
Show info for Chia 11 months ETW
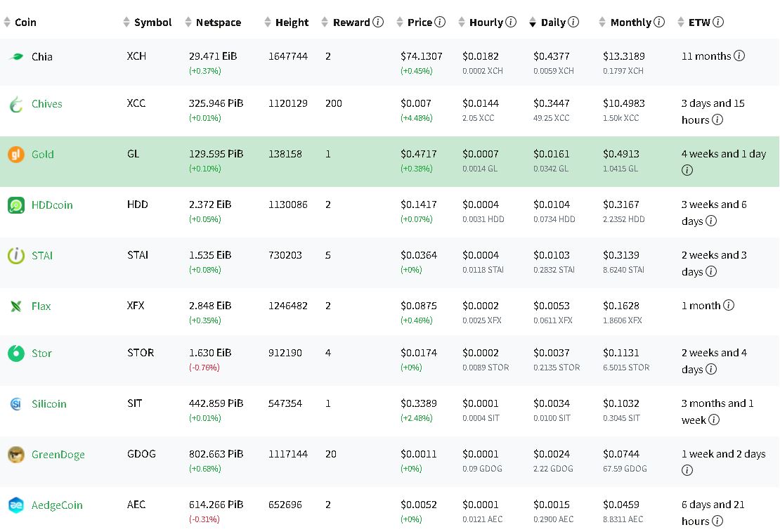pos(739,56)
